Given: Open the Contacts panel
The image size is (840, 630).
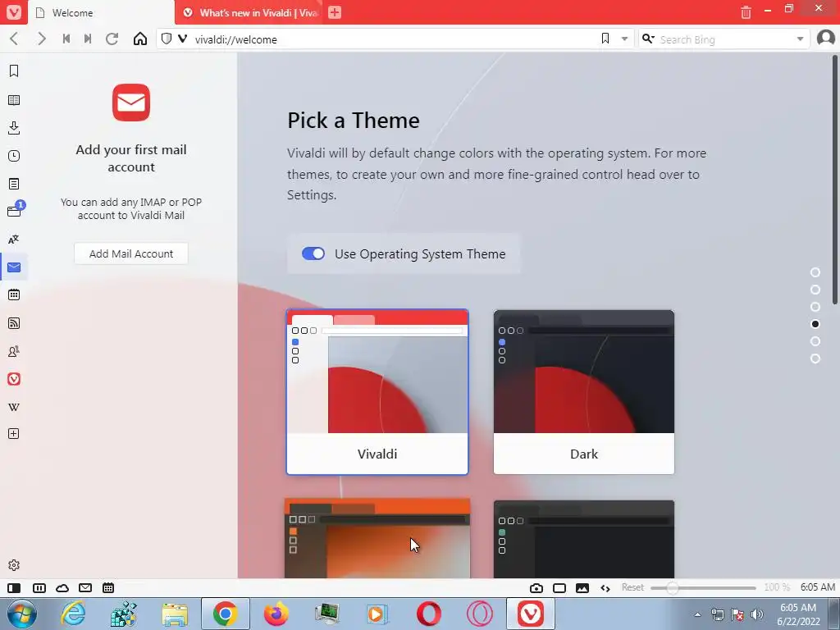Looking at the screenshot, I should 14,351.
